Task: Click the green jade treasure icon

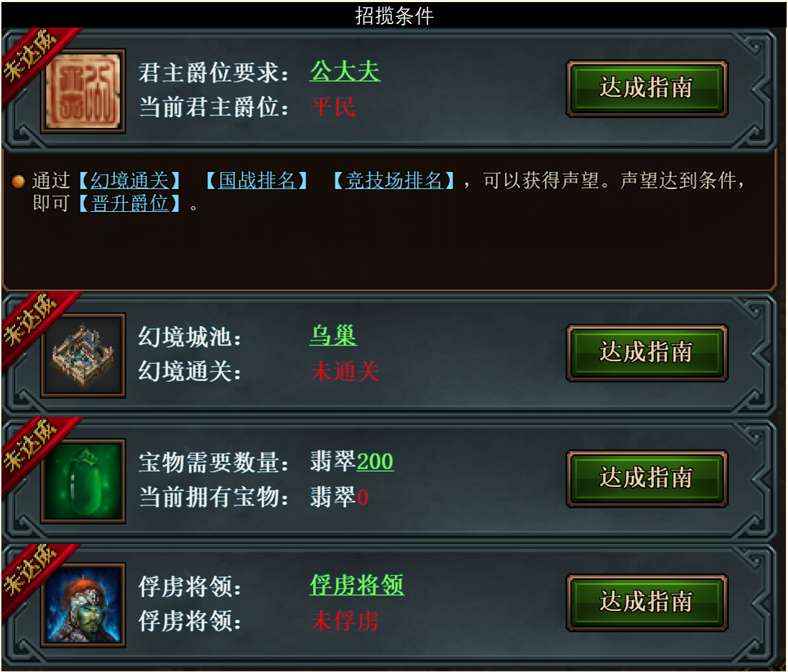Action: point(83,481)
